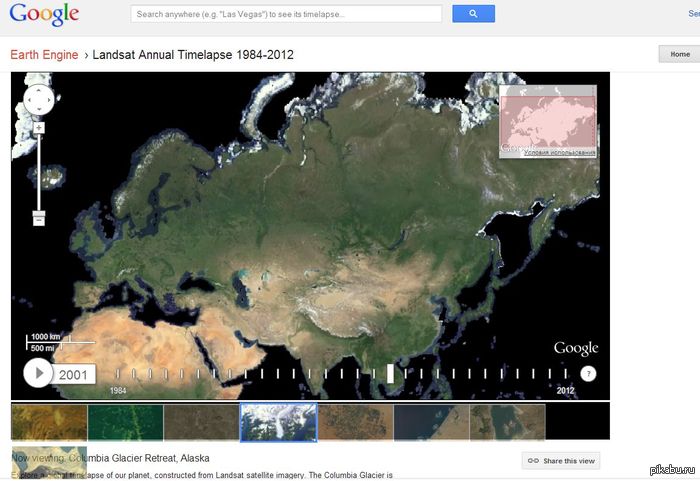
Task: Click the blue search magnifier button
Action: pyautogui.click(x=473, y=14)
